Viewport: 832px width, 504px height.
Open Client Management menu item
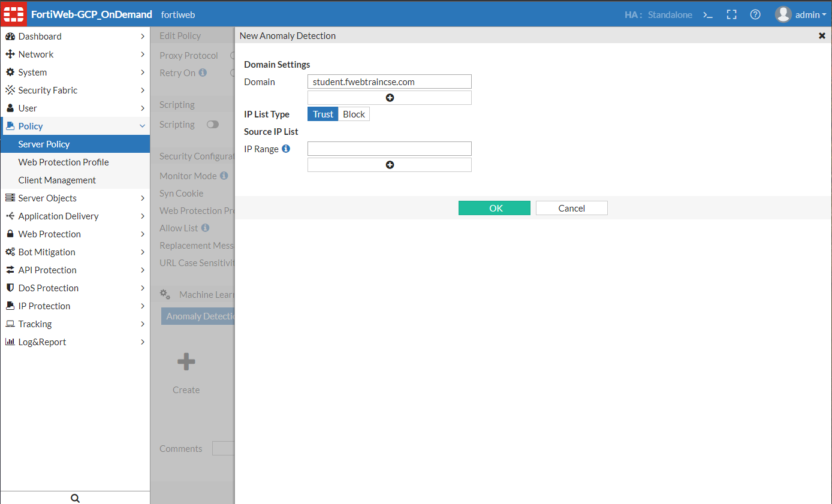[x=75, y=180]
